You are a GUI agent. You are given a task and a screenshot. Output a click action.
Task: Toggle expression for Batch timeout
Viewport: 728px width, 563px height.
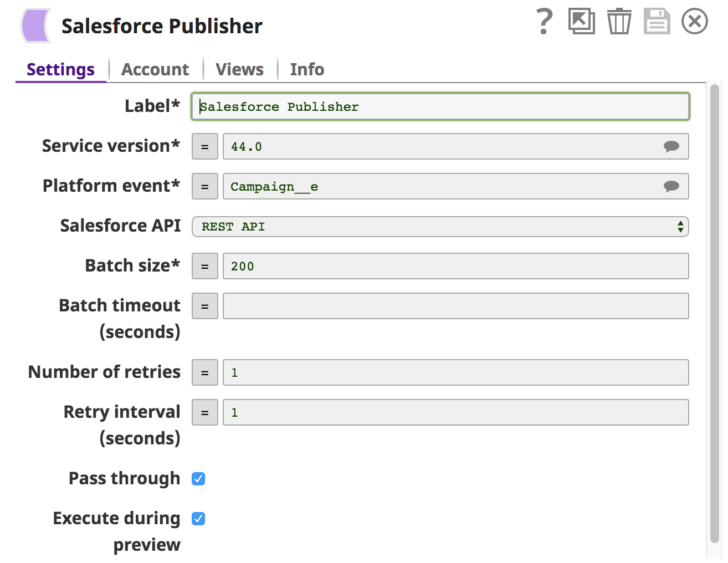click(x=205, y=306)
